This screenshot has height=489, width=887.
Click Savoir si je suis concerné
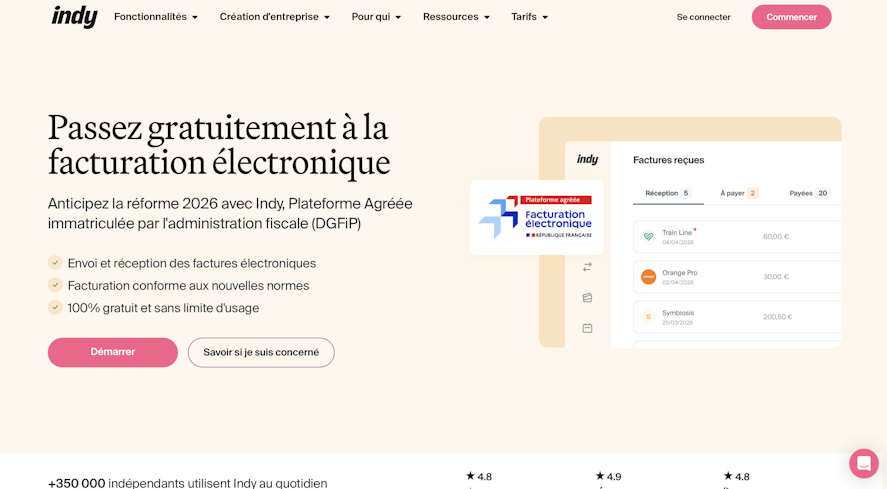[x=261, y=352]
